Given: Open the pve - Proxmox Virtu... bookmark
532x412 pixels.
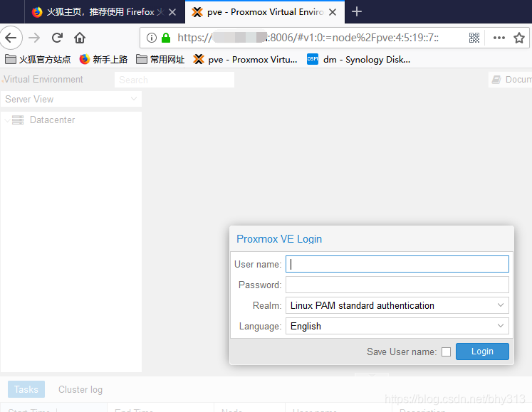Looking at the screenshot, I should click(x=245, y=59).
